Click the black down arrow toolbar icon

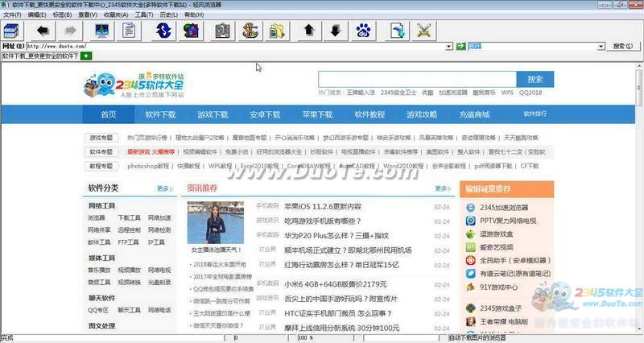[x=336, y=31]
